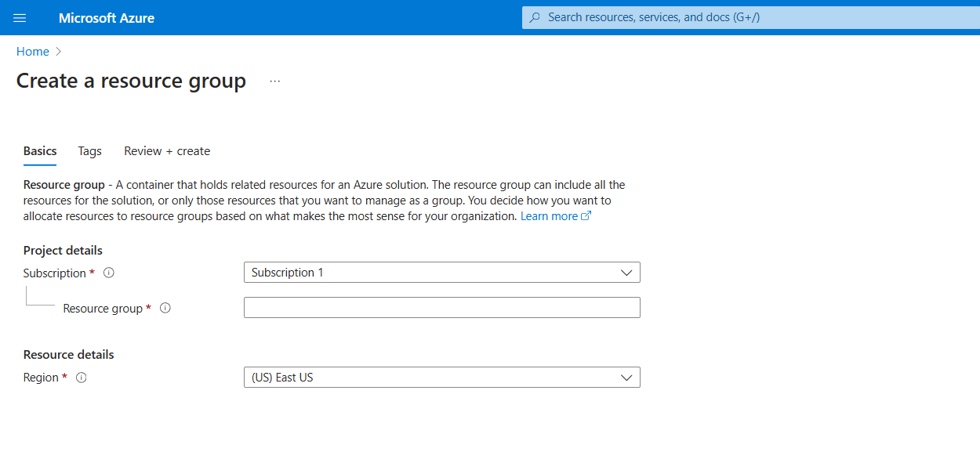Expand the Subscription dropdown chevron
The width and height of the screenshot is (980, 452).
coord(626,272)
